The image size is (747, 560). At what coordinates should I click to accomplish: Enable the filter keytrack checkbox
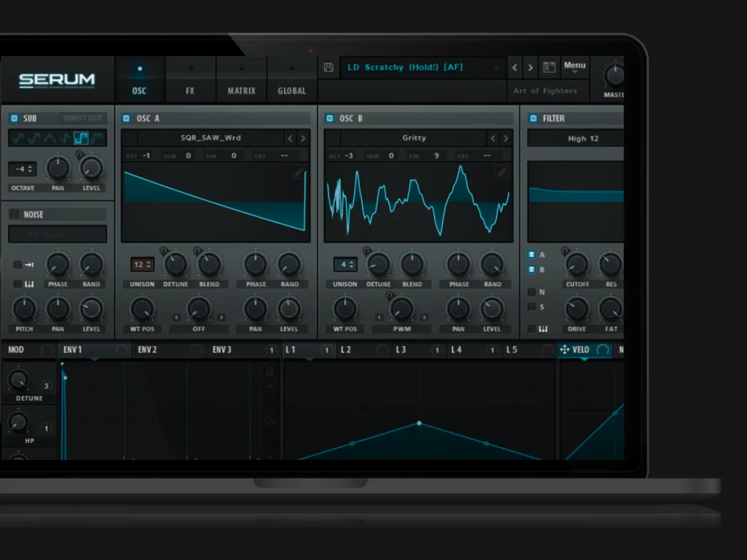532,329
